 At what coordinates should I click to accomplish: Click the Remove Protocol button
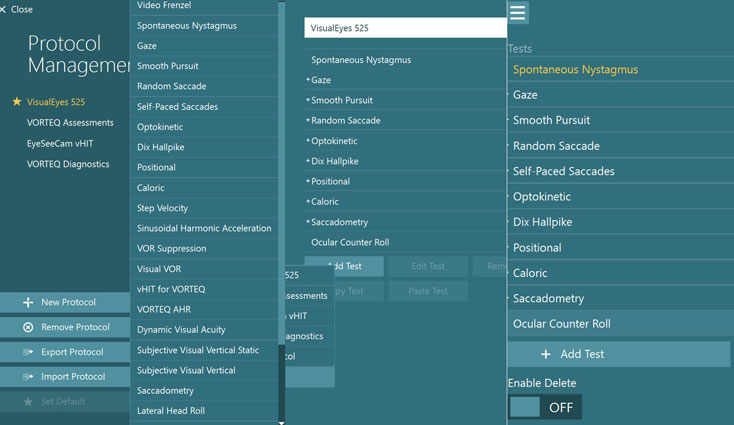[65, 327]
